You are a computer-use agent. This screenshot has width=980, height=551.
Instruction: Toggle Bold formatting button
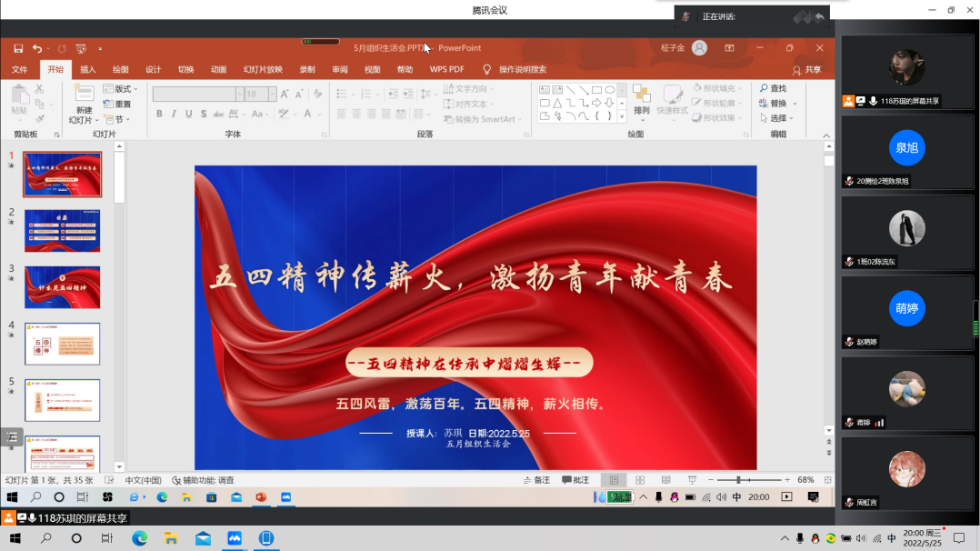click(159, 114)
